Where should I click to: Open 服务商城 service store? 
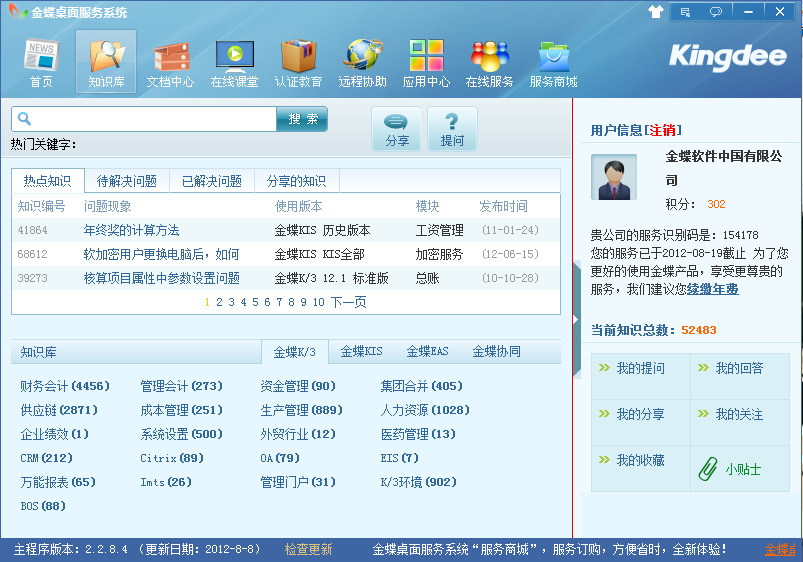tap(554, 62)
